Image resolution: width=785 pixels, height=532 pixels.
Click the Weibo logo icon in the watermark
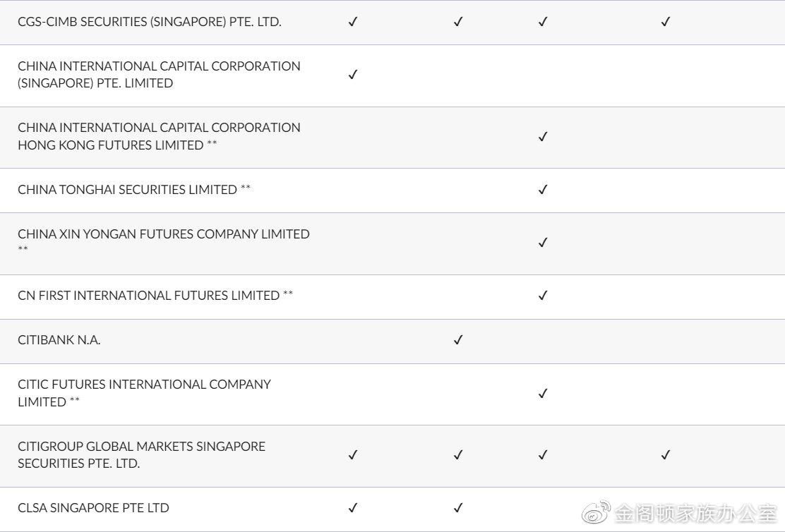597,512
